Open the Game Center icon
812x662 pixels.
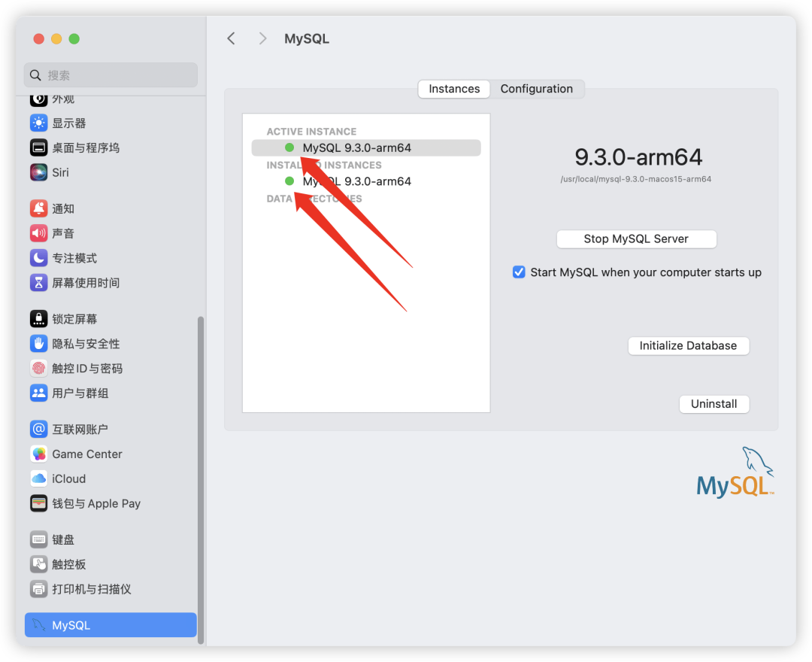point(39,454)
